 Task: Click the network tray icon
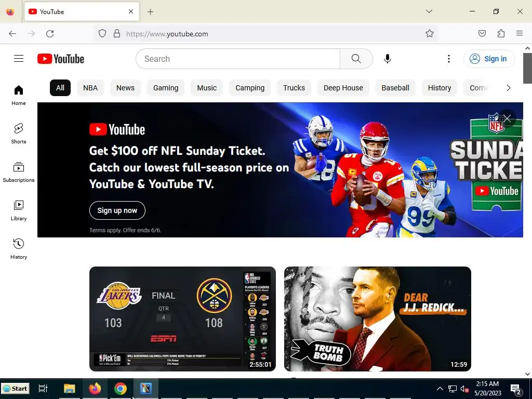(453, 389)
